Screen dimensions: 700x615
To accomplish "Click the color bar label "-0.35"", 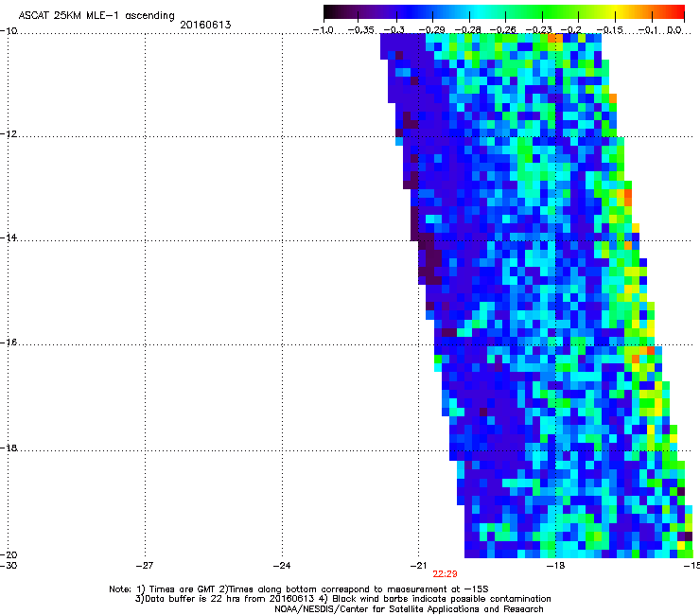I will point(360,30).
